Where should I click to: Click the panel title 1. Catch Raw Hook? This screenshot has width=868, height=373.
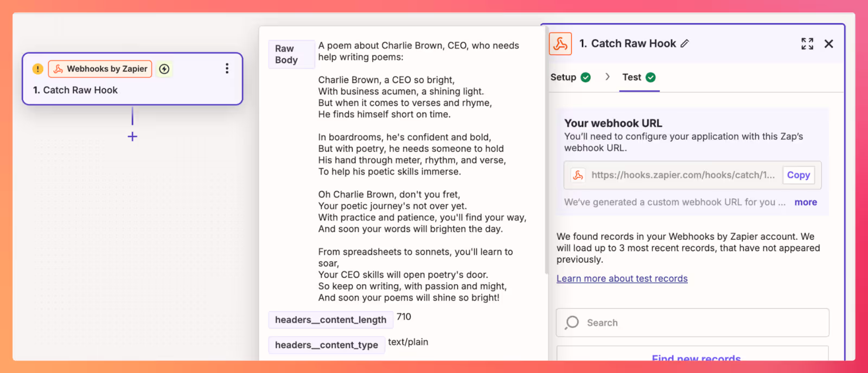click(628, 43)
